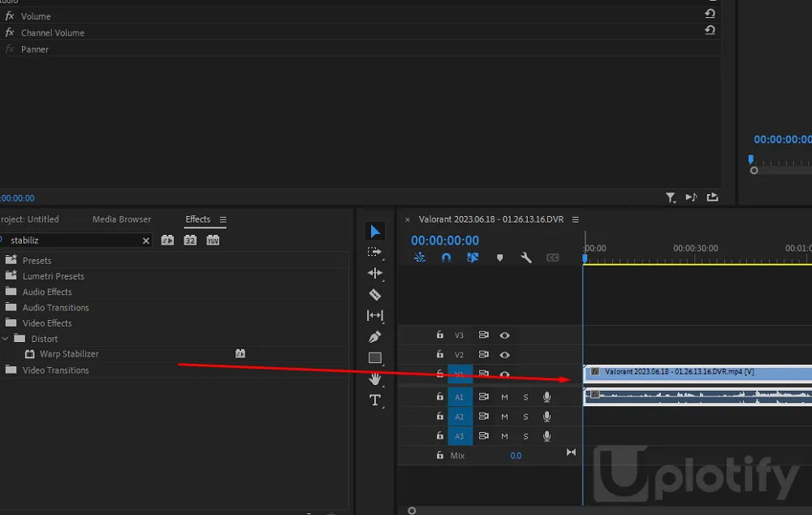Click the Accelerated Effects filter icon
812x515 pixels.
(x=167, y=240)
